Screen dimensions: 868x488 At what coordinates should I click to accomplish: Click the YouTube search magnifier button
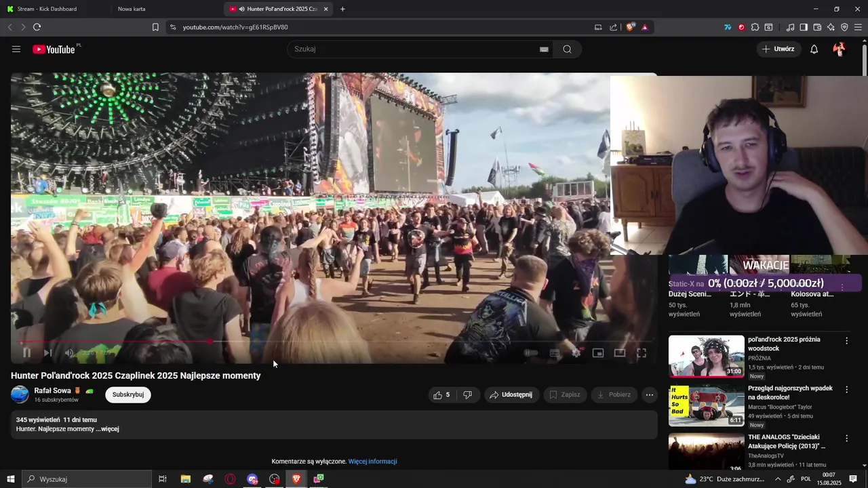(568, 49)
